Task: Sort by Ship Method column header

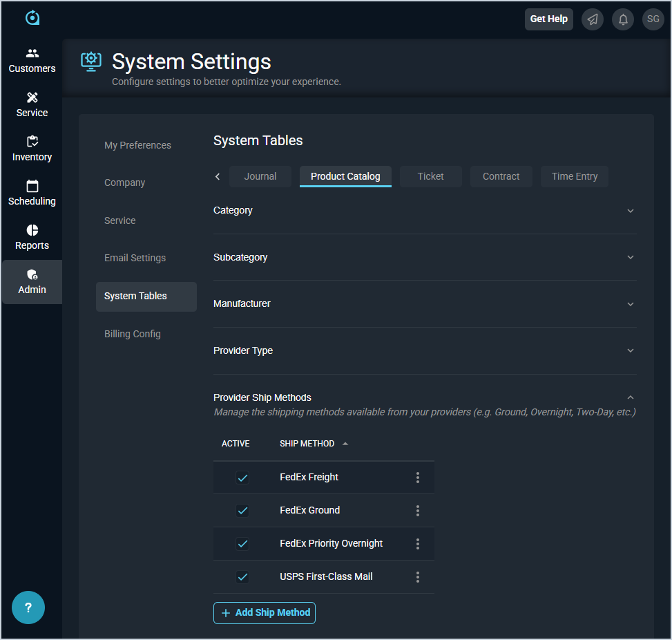Action: coord(307,444)
